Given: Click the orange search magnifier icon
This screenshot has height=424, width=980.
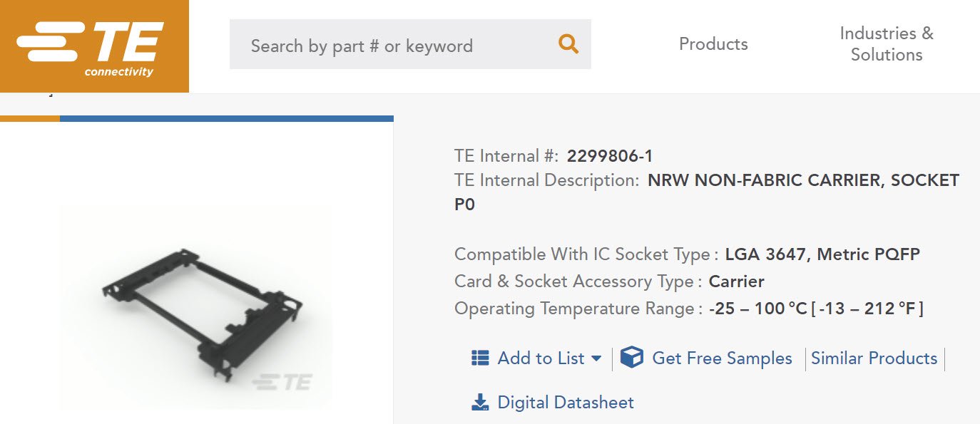Looking at the screenshot, I should pos(568,45).
